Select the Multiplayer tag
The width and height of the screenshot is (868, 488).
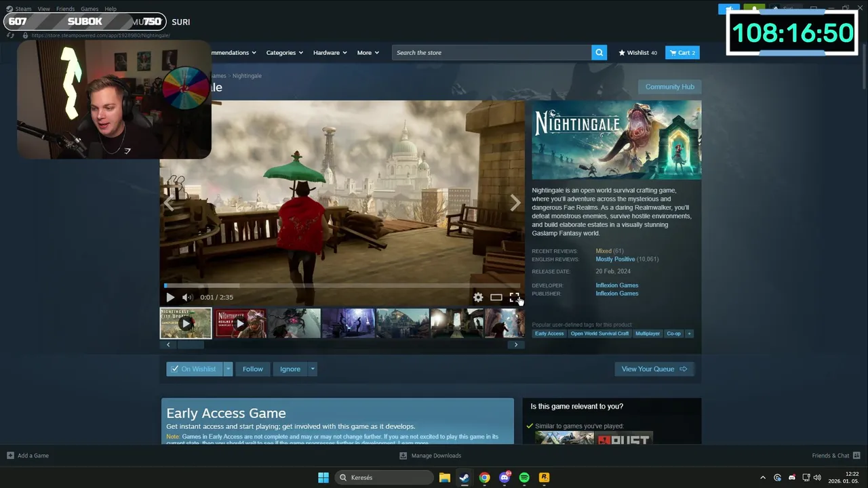[x=648, y=333]
